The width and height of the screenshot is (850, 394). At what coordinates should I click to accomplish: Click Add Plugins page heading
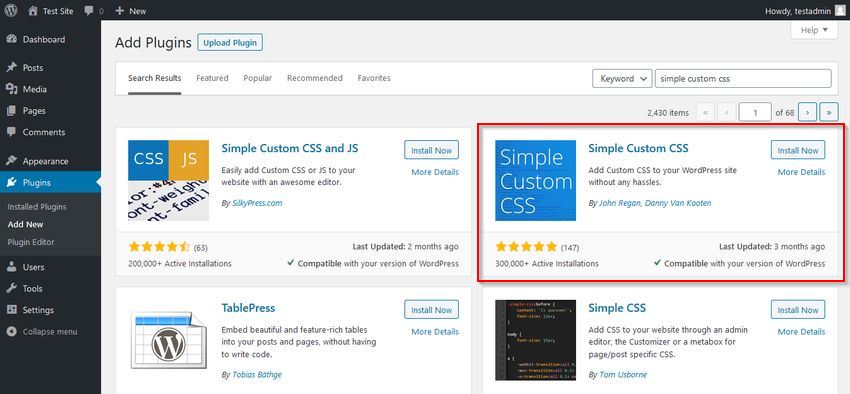click(x=153, y=42)
